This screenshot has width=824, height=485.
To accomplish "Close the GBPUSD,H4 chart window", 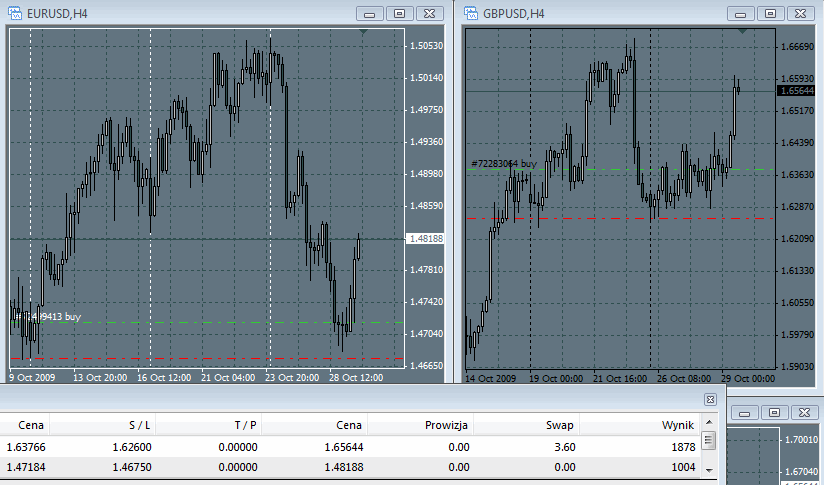I will [x=800, y=14].
